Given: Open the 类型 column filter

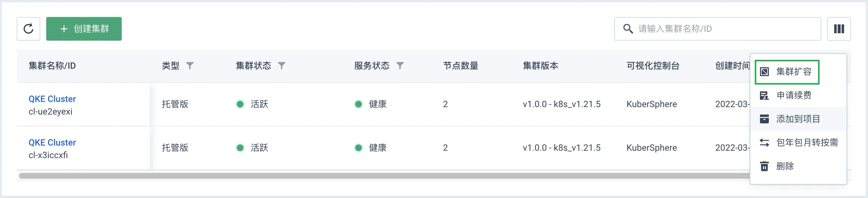Looking at the screenshot, I should [x=190, y=66].
